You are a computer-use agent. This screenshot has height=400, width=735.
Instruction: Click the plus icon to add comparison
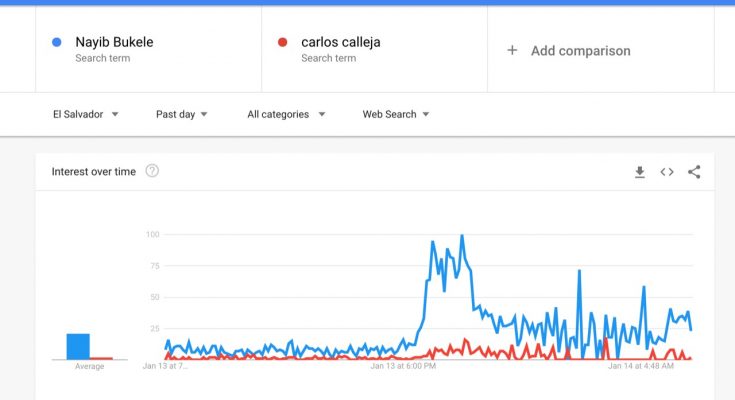[x=512, y=50]
